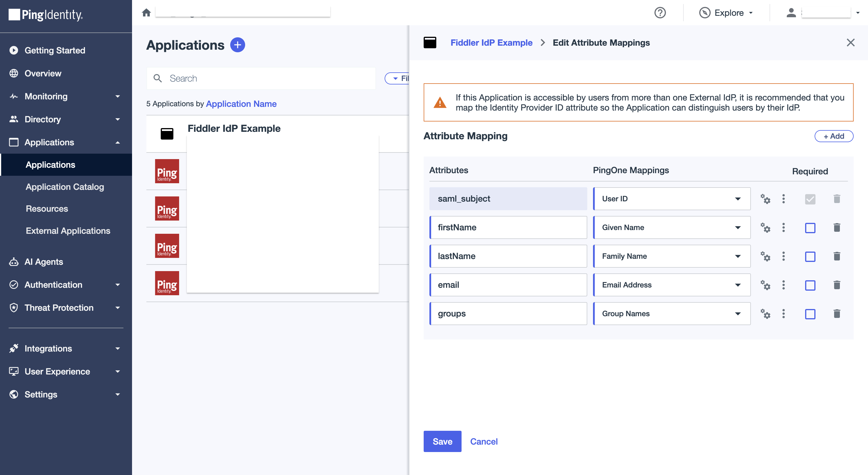Viewport: 868px width, 475px height.
Task: Delete the groups attribute mapping
Action: click(837, 314)
